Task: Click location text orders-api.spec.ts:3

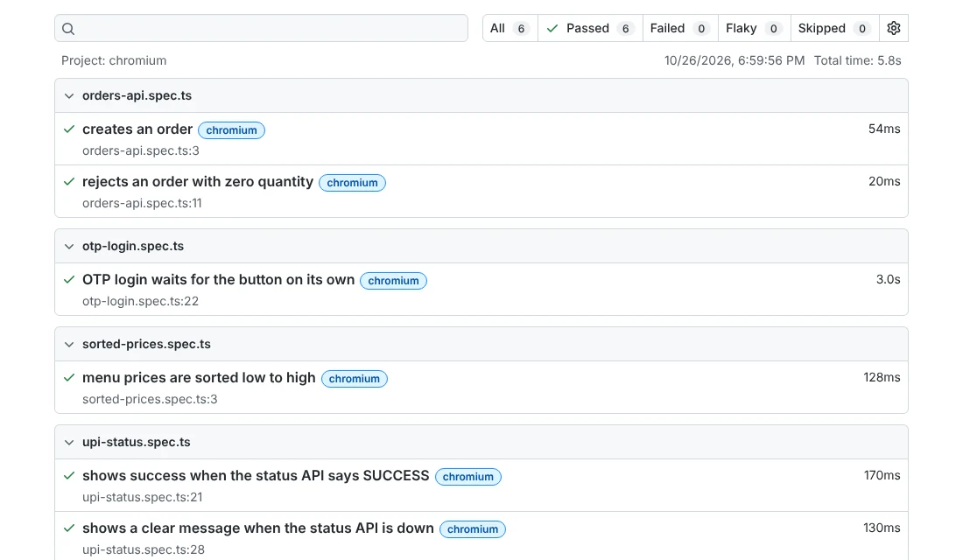Action: tap(141, 151)
